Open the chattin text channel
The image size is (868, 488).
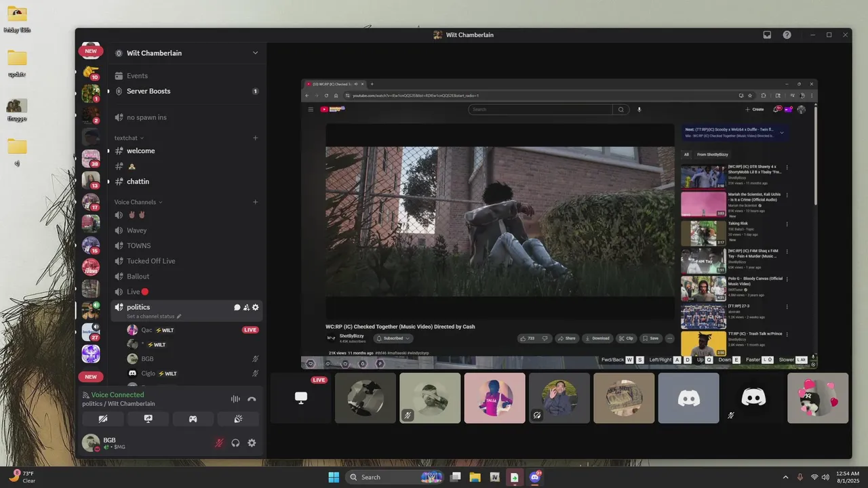coord(187,182)
